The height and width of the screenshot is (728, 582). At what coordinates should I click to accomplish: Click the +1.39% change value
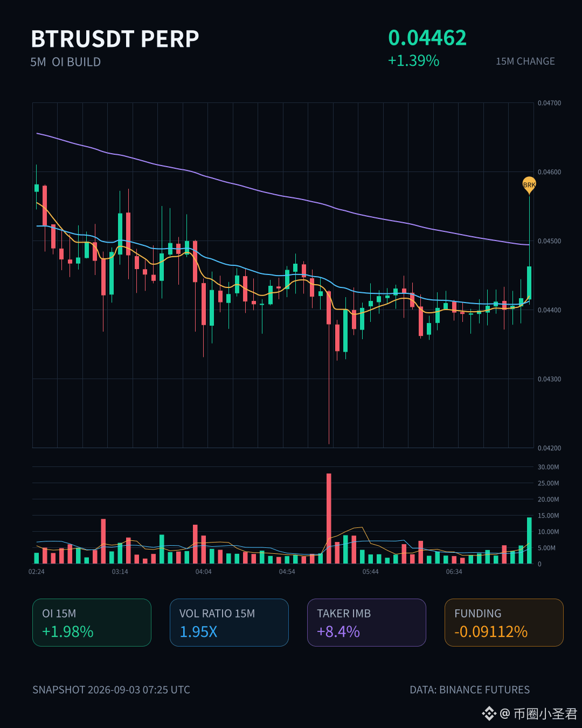[x=414, y=60]
